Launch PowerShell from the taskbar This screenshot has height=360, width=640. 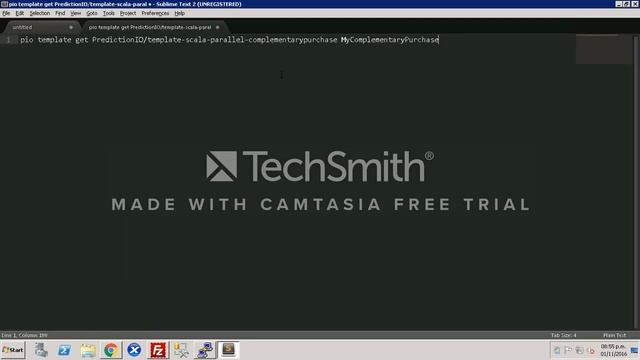click(x=64, y=350)
